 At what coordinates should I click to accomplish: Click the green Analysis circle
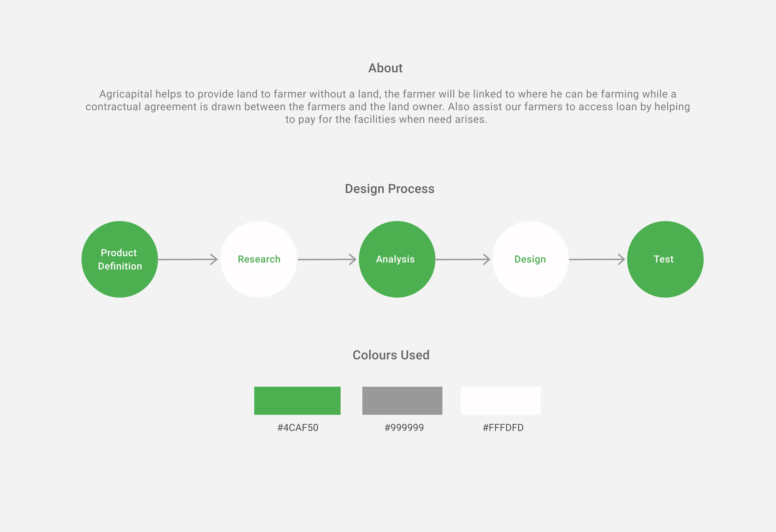397,259
